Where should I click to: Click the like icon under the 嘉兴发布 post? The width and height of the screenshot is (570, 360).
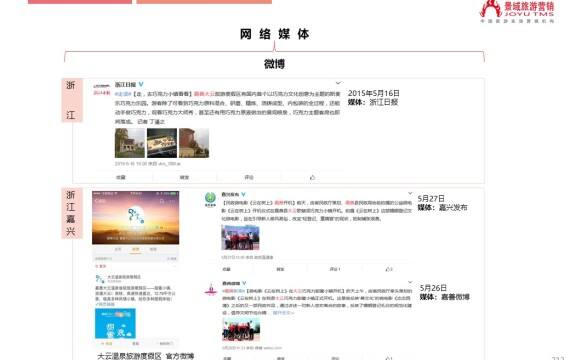click(388, 269)
